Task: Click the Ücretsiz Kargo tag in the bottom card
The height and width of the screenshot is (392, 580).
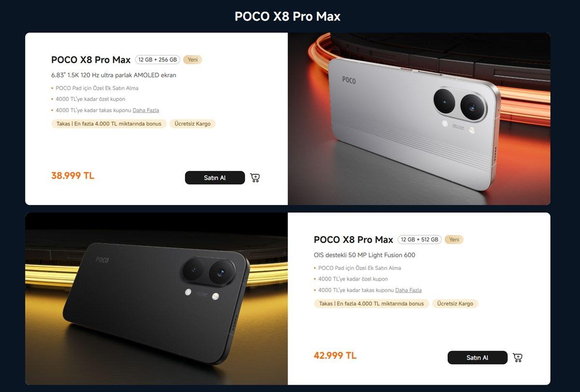Action: click(x=455, y=304)
